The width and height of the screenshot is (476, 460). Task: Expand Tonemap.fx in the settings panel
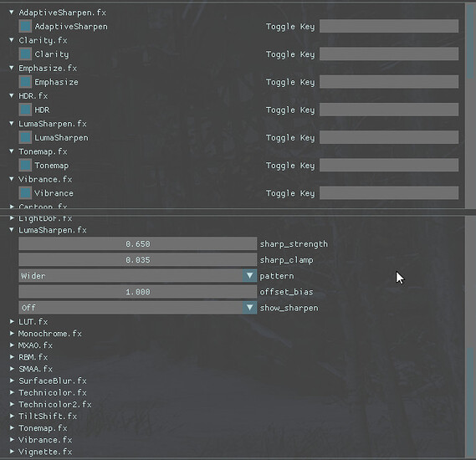pyautogui.click(x=12, y=428)
